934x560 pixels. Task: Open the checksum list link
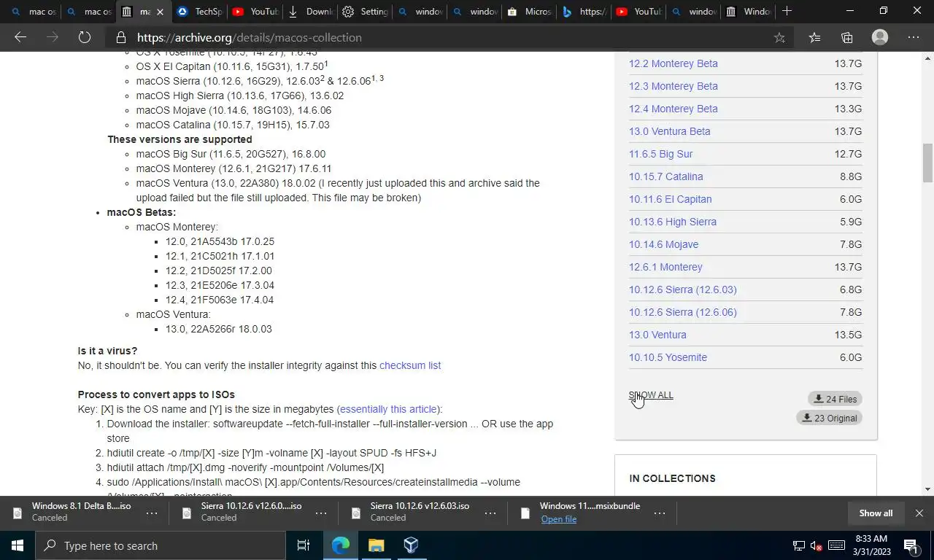point(410,365)
